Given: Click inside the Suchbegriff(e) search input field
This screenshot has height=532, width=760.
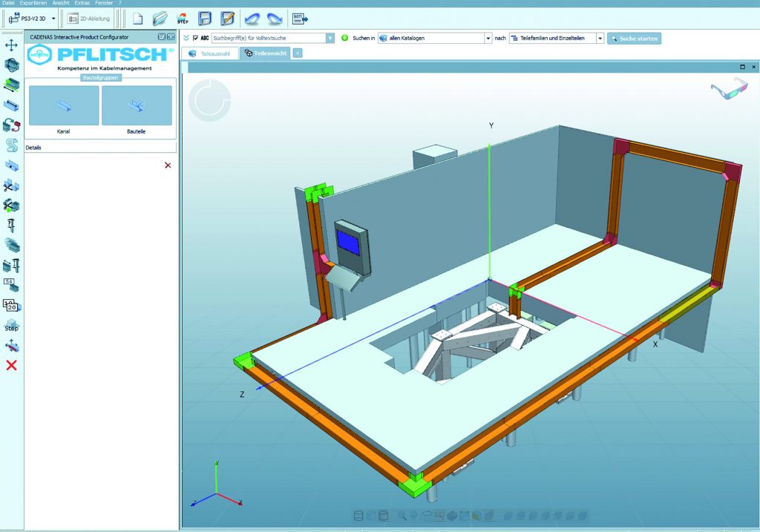Looking at the screenshot, I should pyautogui.click(x=267, y=37).
